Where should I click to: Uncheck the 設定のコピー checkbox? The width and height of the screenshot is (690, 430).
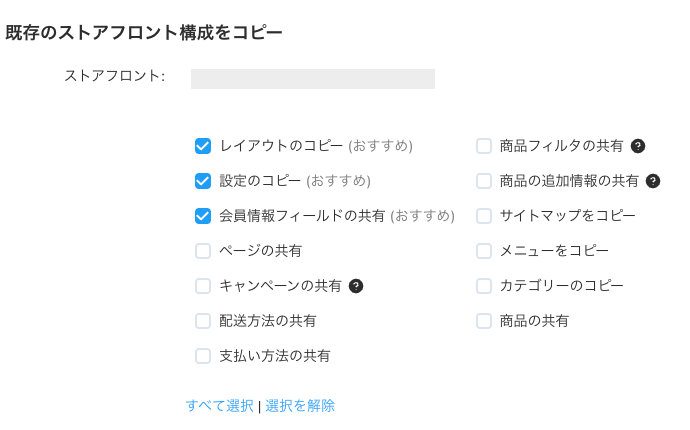[203, 181]
